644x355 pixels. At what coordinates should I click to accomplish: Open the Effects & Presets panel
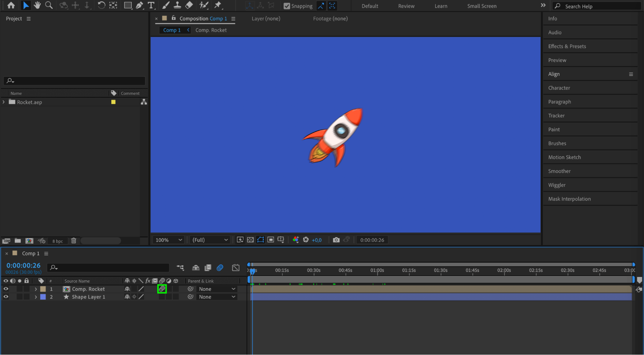tap(567, 46)
